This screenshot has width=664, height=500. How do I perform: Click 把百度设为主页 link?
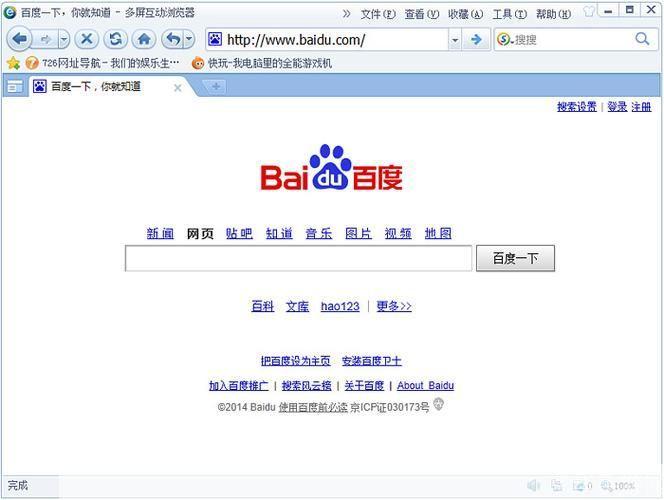(x=296, y=361)
